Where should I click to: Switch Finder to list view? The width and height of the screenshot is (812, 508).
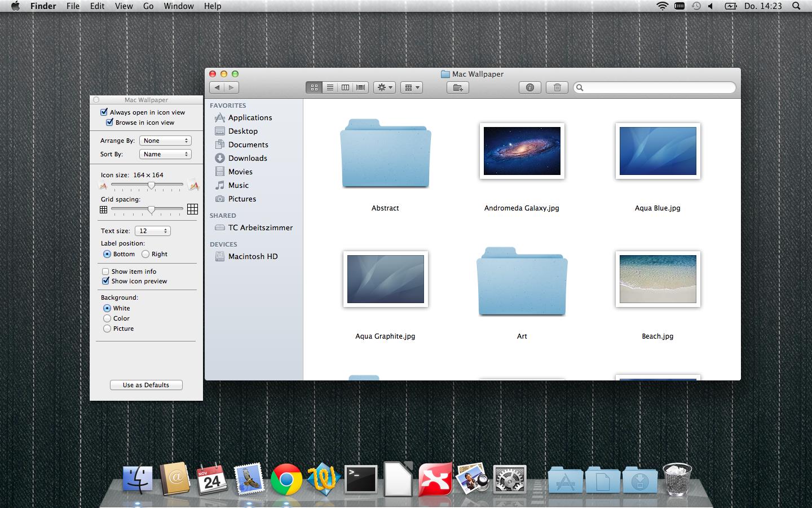(330, 87)
